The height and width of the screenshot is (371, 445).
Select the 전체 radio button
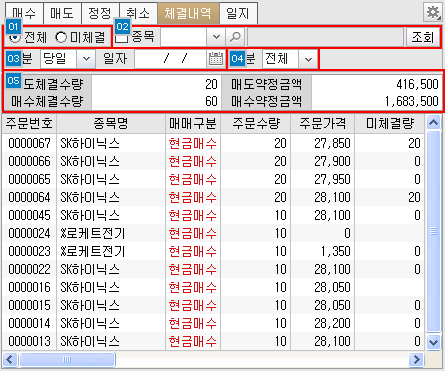click(14, 37)
